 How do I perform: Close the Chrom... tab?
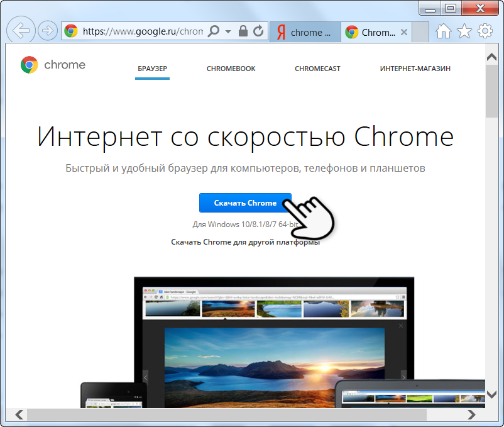(404, 32)
